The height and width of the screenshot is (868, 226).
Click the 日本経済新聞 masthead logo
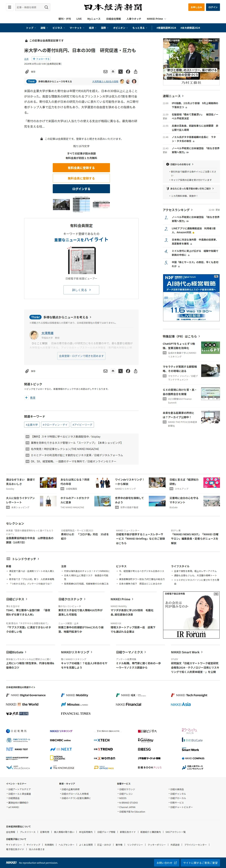point(113,7)
